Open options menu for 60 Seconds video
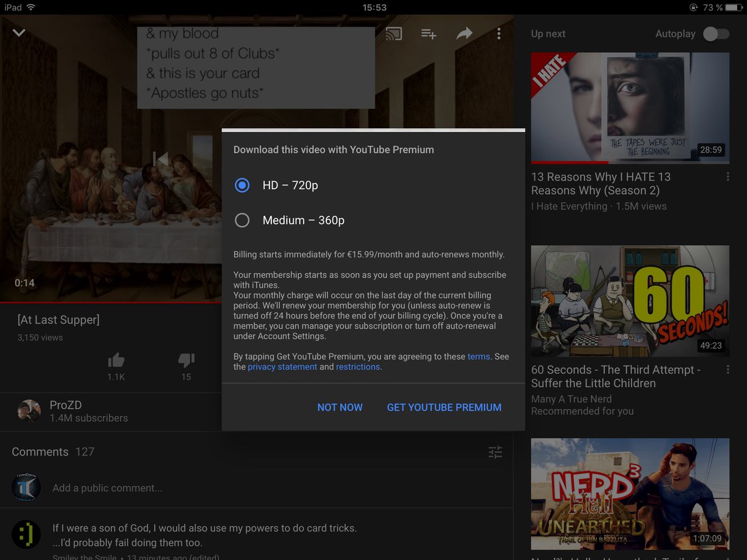Image resolution: width=747 pixels, height=560 pixels. coord(728,370)
